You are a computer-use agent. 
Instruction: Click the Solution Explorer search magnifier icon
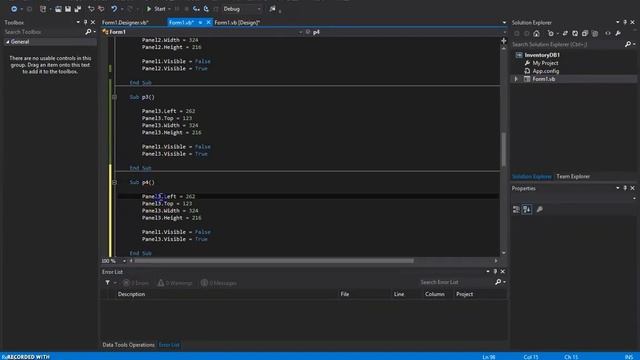click(x=628, y=44)
